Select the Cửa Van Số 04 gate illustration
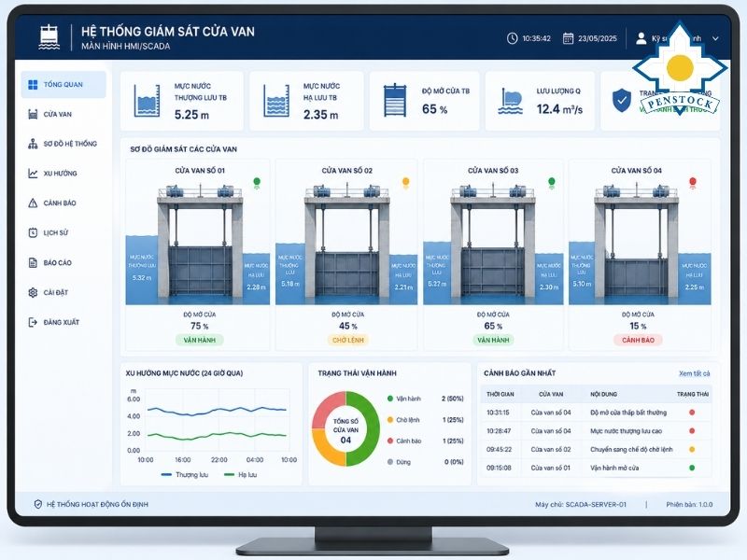Screen dimensions: 747x560 pos(640,244)
